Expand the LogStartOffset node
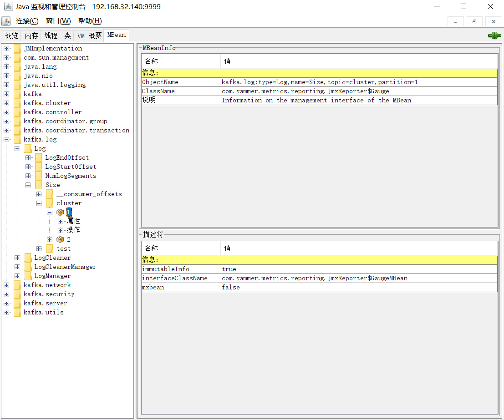The height and width of the screenshot is (420, 504). [28, 167]
